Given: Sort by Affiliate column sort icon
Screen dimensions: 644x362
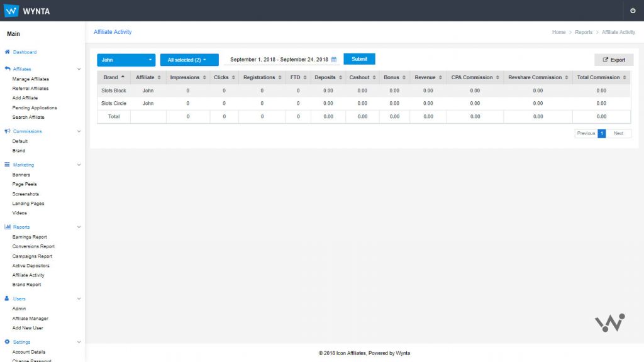Looking at the screenshot, I should 159,77.
